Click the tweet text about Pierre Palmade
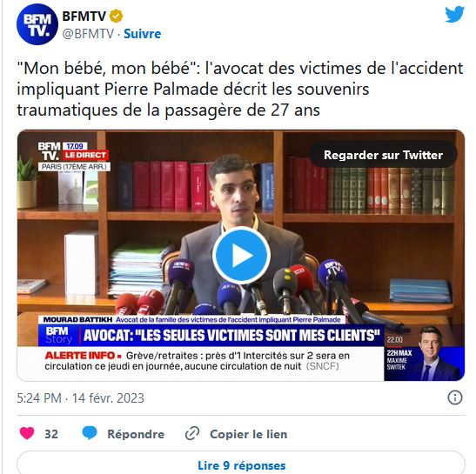This screenshot has width=476, height=474. 240,89
